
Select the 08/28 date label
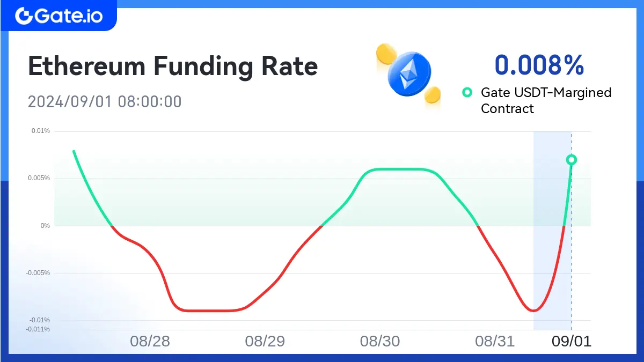click(x=150, y=342)
